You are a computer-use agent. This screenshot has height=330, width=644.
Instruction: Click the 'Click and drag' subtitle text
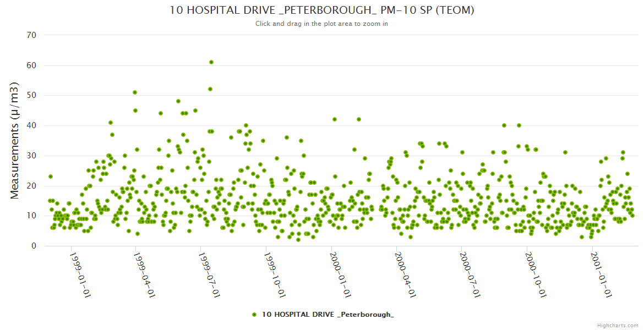[x=321, y=24]
